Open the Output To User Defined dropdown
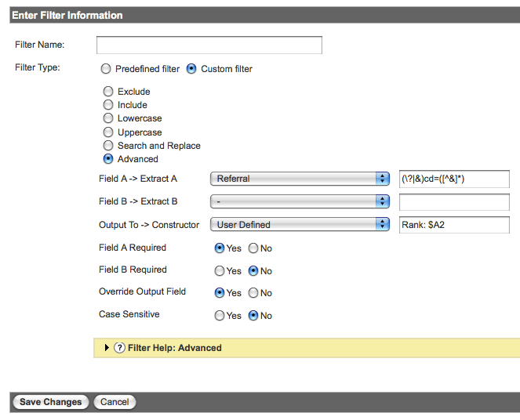520x420 pixels. tap(300, 225)
